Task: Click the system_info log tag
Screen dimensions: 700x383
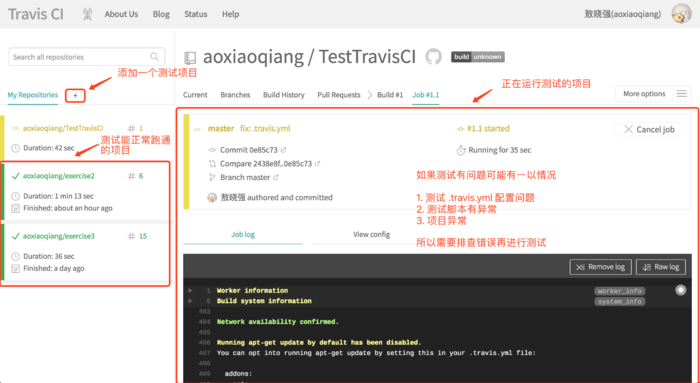Action: coord(620,302)
